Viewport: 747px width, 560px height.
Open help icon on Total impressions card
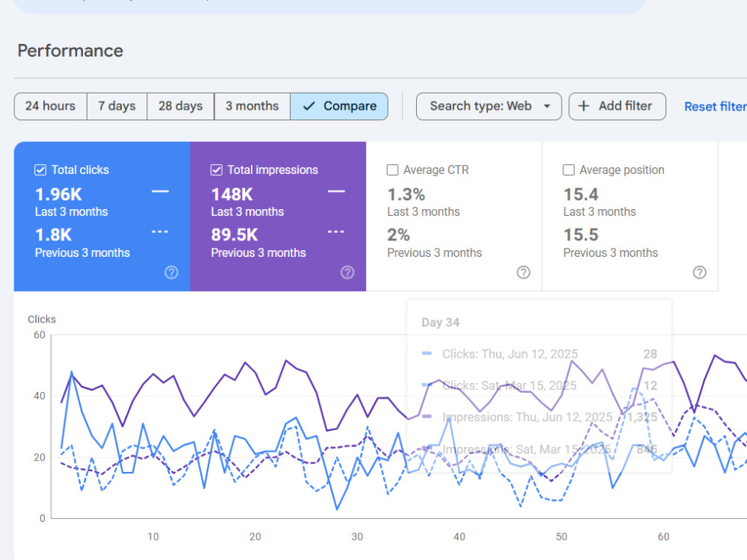pos(347,273)
